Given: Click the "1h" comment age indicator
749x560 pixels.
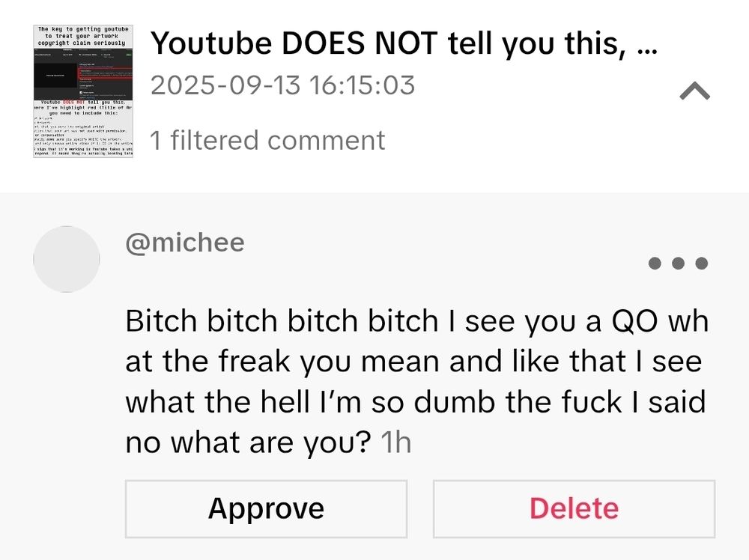Looking at the screenshot, I should 396,442.
